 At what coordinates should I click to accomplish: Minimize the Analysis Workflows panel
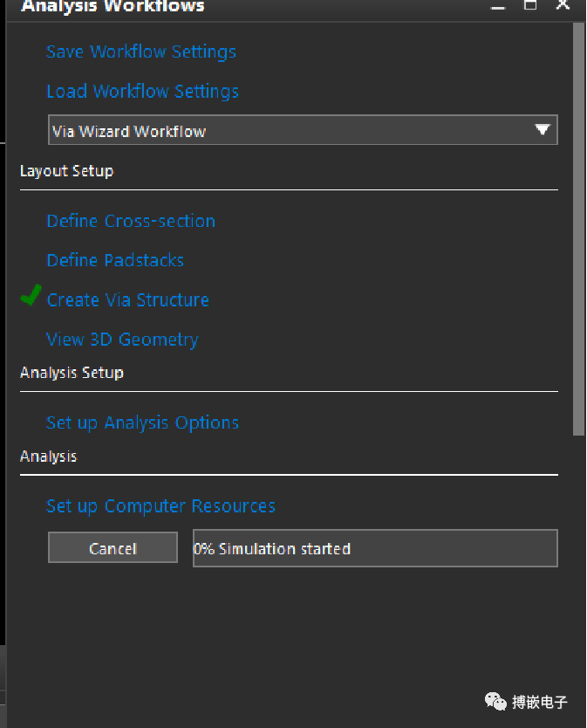[498, 6]
